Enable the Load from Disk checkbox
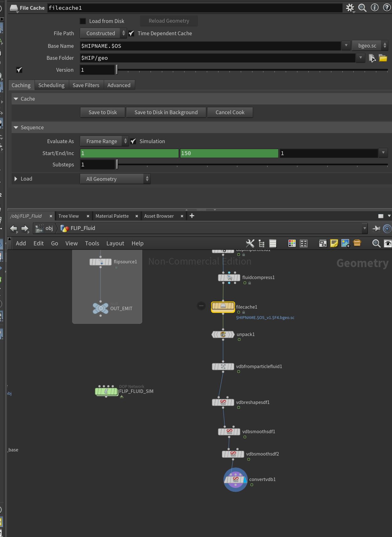This screenshot has height=537, width=392. [83, 21]
